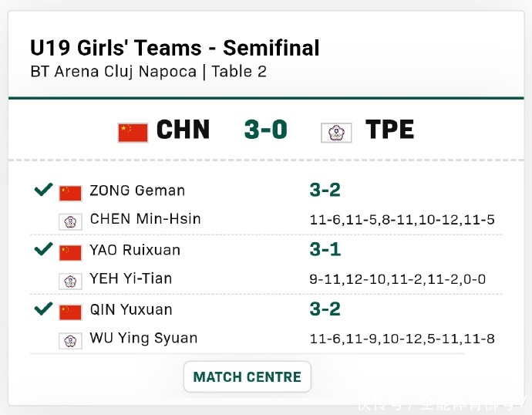Click winner checkmark beside QIN Yuxuan

pyautogui.click(x=43, y=309)
